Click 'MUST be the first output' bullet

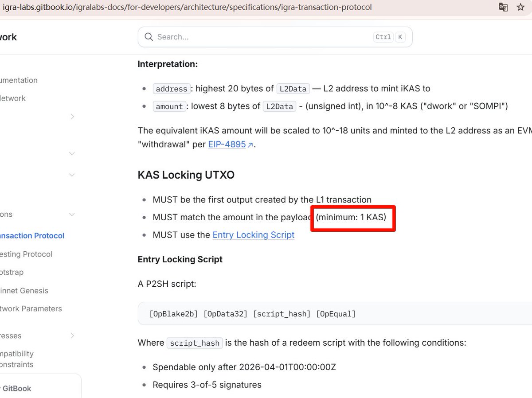[262, 199]
